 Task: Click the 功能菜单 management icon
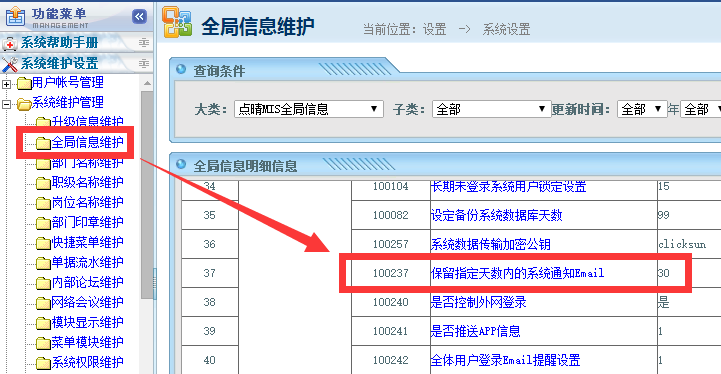[x=16, y=17]
